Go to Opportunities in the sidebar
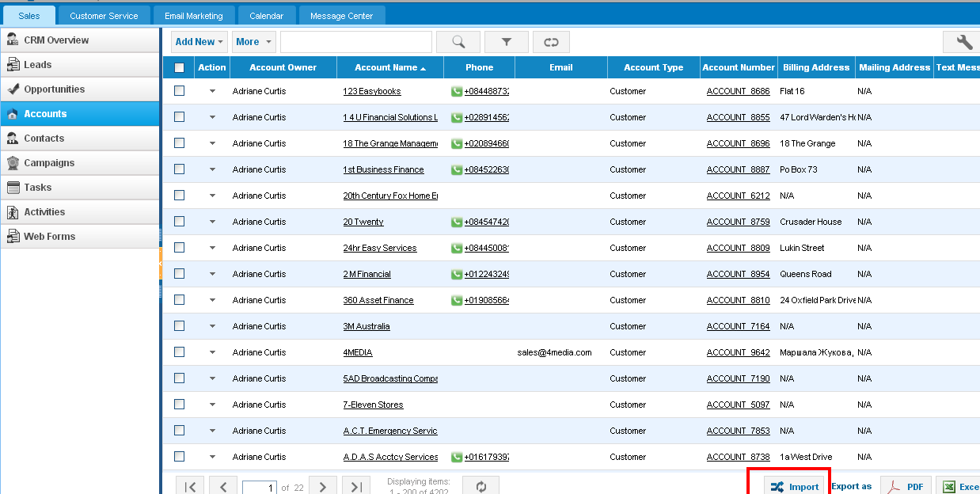980x494 pixels. click(80, 89)
